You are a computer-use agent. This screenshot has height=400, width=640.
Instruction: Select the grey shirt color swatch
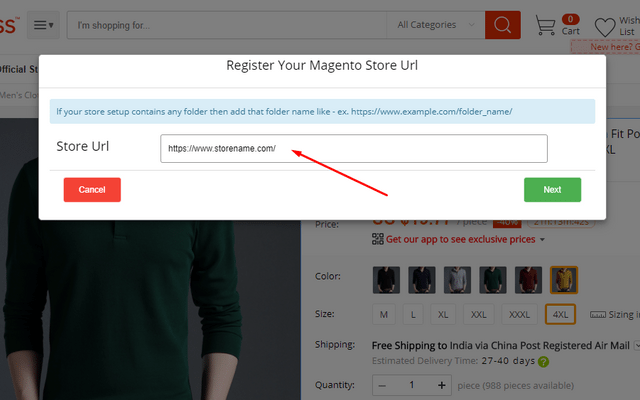pos(457,280)
